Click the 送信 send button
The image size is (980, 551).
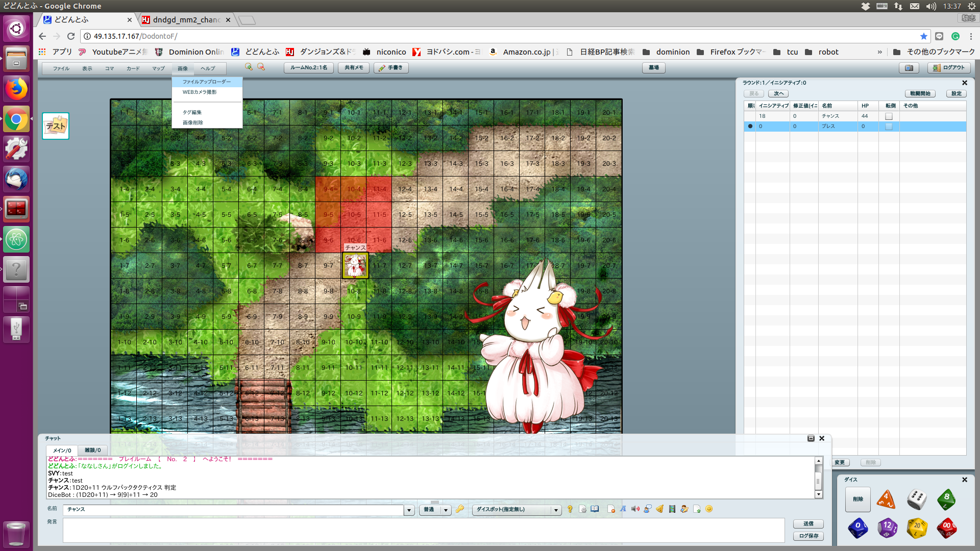tap(808, 524)
